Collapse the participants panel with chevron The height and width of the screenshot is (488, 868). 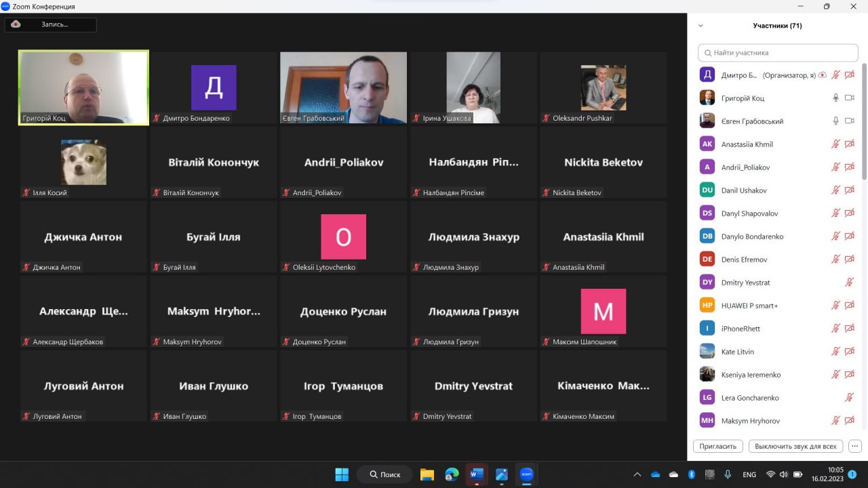701,26
